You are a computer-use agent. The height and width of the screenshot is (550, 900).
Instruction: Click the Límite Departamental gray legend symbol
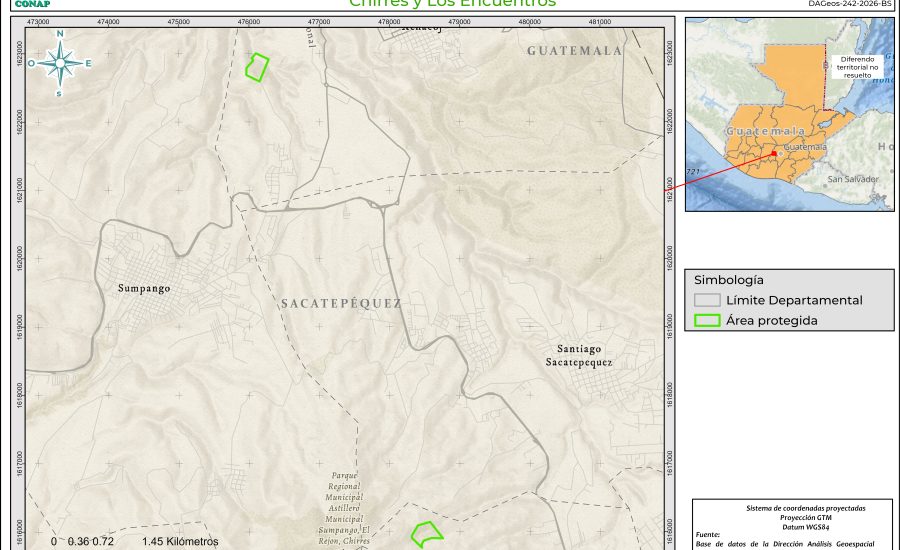707,300
